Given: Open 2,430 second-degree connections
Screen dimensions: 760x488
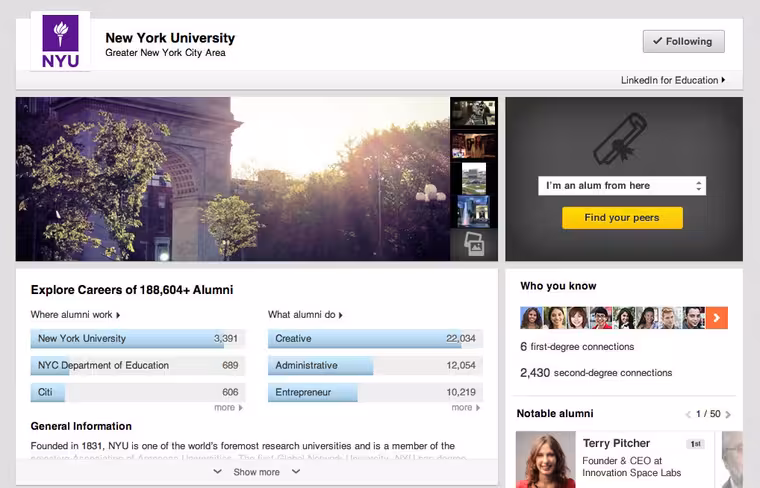Looking at the screenshot, I should click(x=596, y=373).
